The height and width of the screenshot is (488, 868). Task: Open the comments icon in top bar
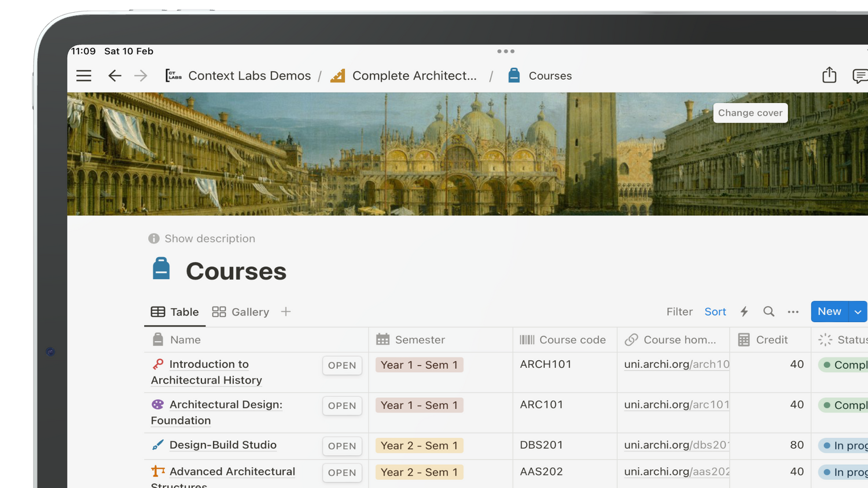click(x=860, y=76)
